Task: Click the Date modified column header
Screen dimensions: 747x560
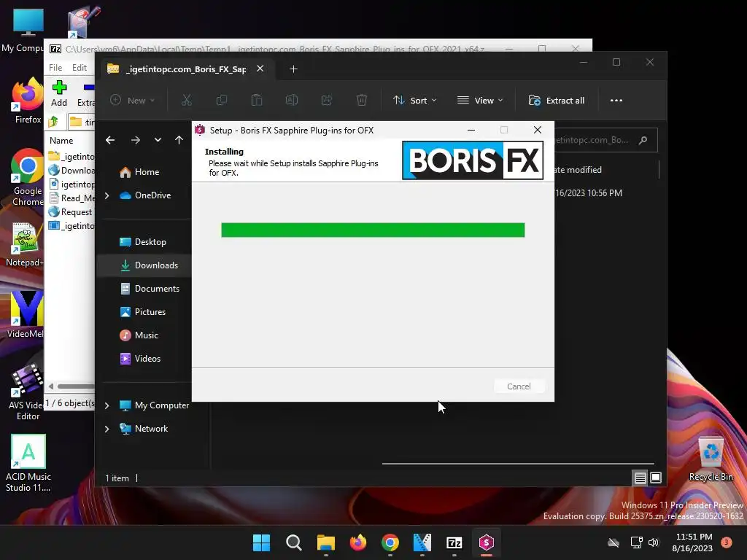Action: tap(578, 170)
